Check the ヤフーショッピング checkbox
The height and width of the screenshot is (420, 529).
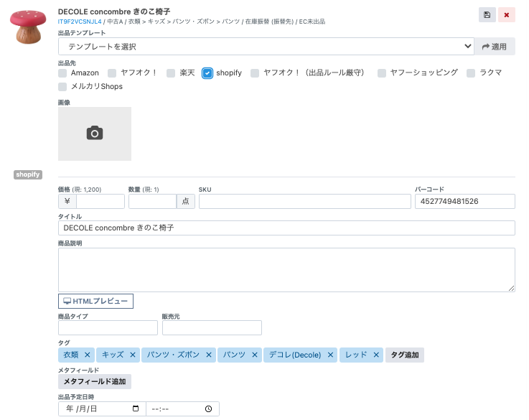click(382, 73)
